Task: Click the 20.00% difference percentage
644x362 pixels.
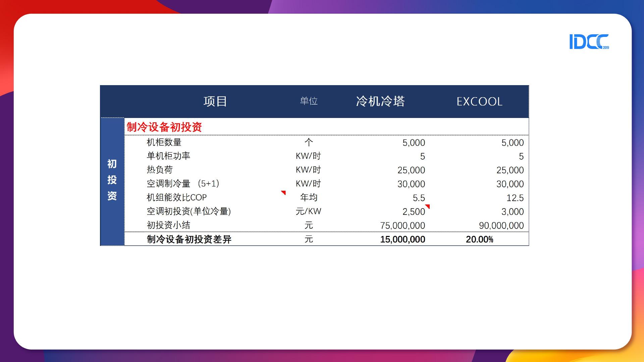Action: [x=479, y=239]
